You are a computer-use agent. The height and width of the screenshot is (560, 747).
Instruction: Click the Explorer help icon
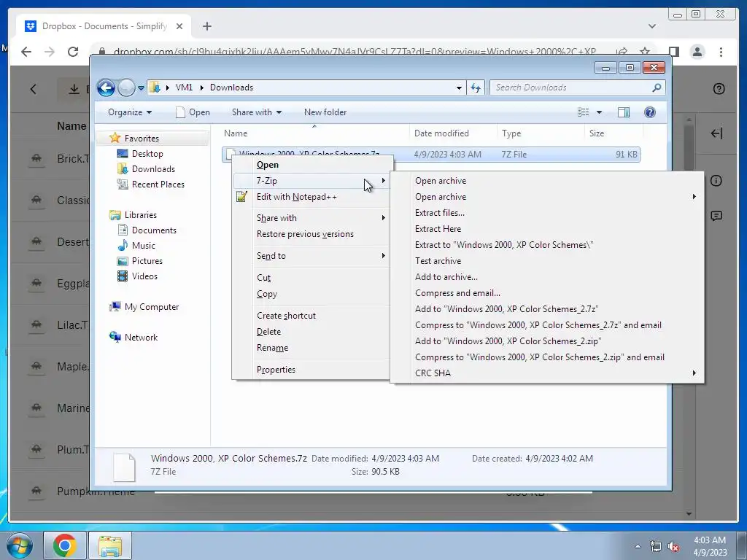click(650, 112)
